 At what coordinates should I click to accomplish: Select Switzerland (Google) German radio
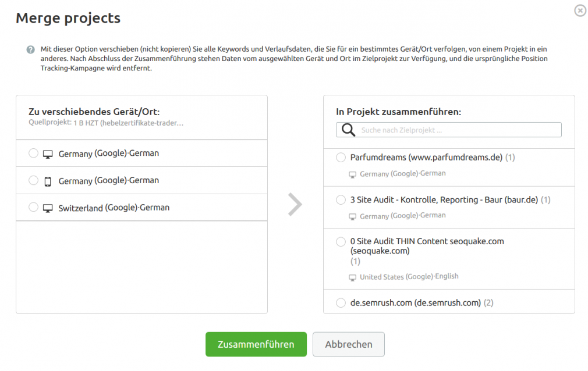(x=33, y=207)
